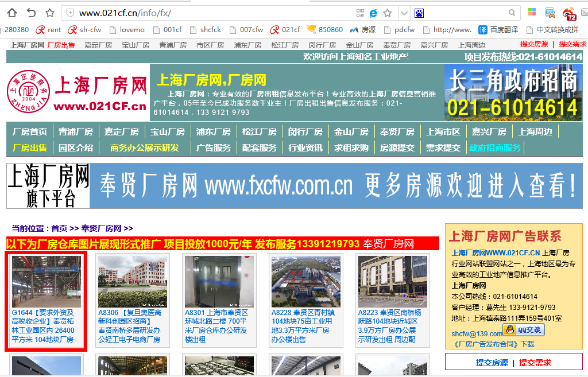The height and width of the screenshot is (377, 588).
Task: Select 商务办公展示研发 menu item
Action: (x=145, y=147)
